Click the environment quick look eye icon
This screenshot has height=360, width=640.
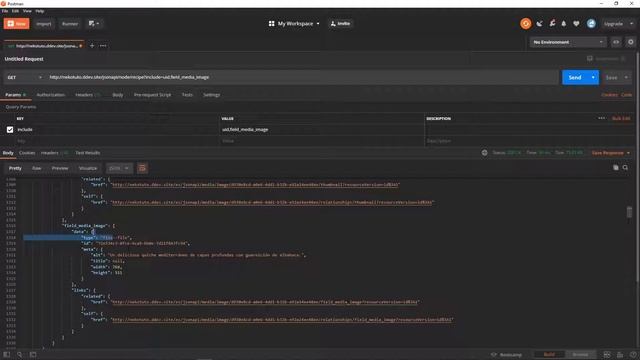point(616,42)
